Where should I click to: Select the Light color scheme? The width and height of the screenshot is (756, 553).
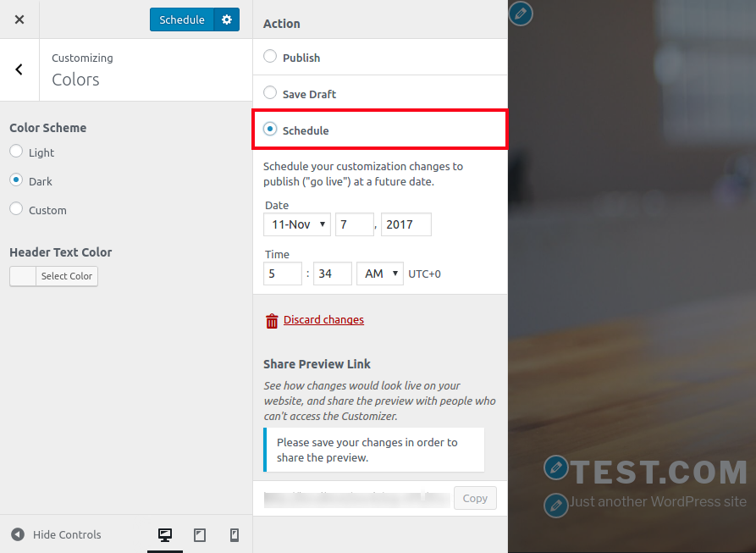pyautogui.click(x=16, y=152)
